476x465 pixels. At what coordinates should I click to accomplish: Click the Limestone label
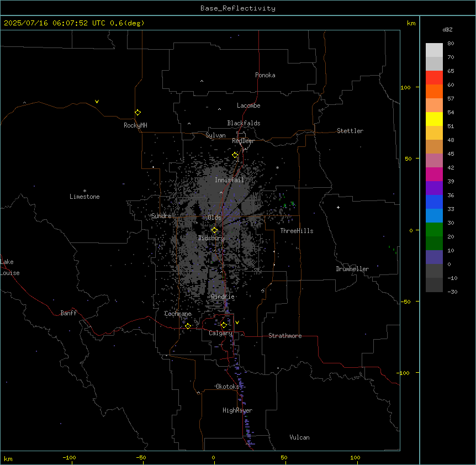coord(84,197)
